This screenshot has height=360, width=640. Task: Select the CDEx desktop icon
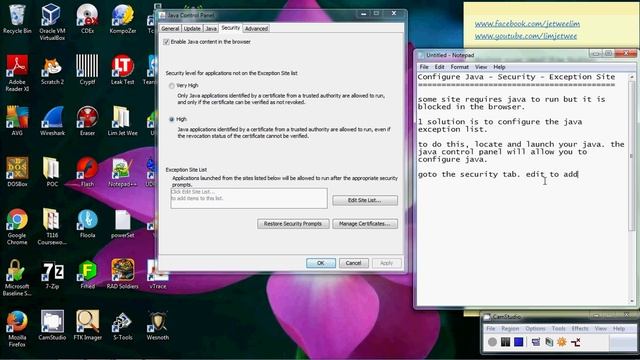click(x=87, y=19)
